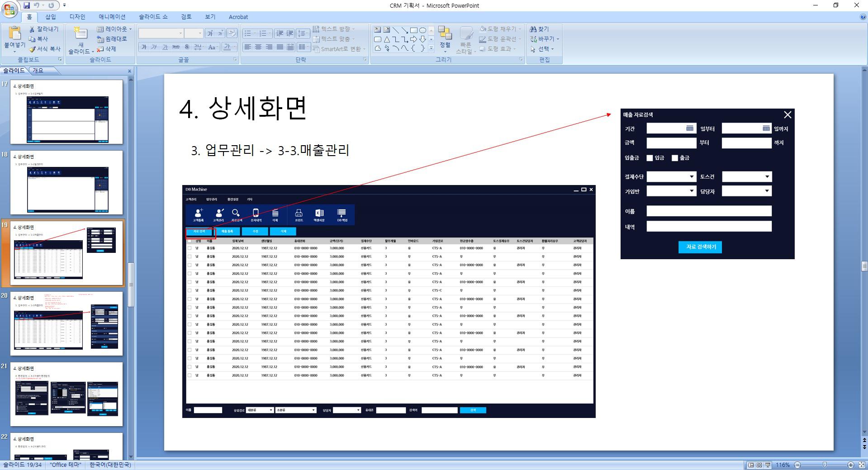Open the 삽입 ribbon tab
The height and width of the screenshot is (470, 868).
pyautogui.click(x=51, y=17)
